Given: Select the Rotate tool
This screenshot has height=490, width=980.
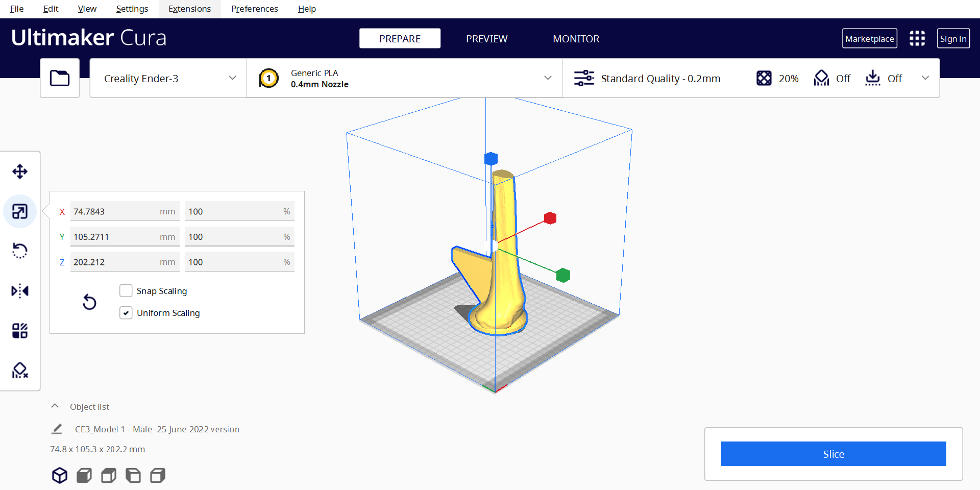Looking at the screenshot, I should (20, 251).
